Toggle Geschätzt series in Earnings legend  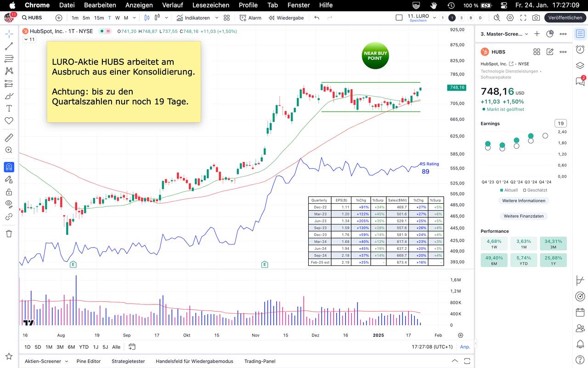535,190
